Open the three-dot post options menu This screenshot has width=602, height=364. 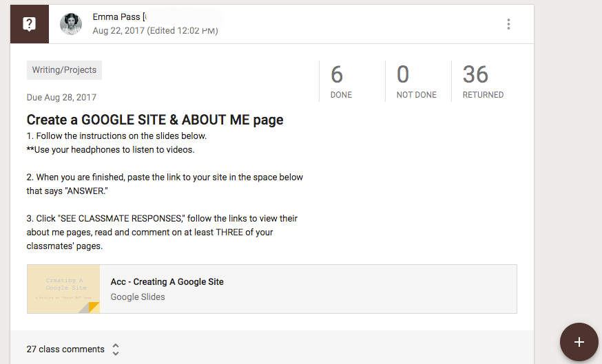tap(508, 24)
